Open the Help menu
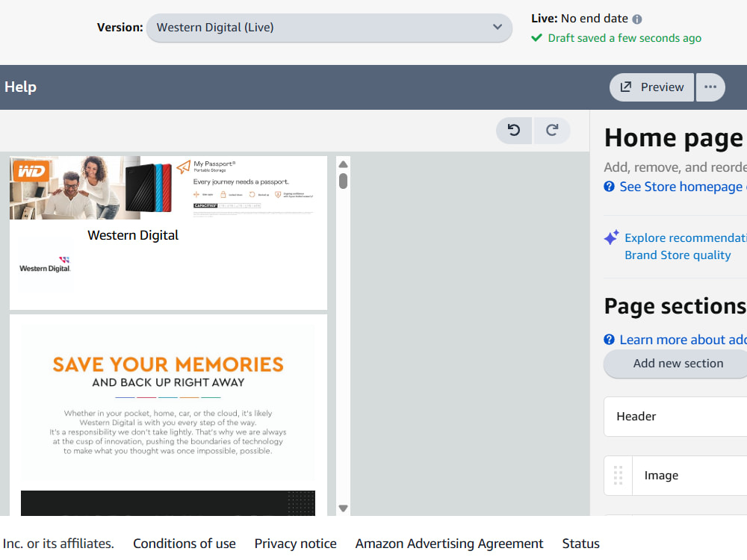This screenshot has height=560, width=747. (x=20, y=87)
